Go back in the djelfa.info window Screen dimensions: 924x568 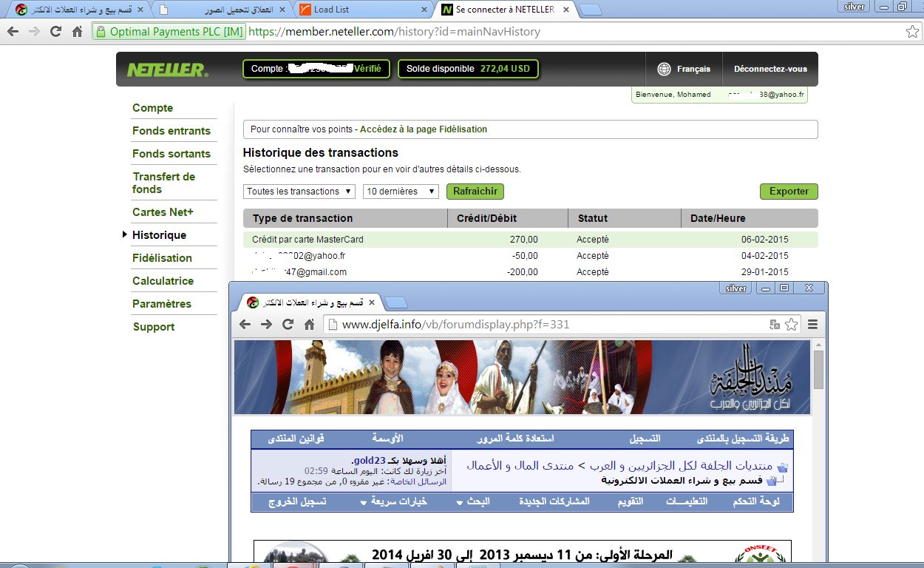coord(245,324)
